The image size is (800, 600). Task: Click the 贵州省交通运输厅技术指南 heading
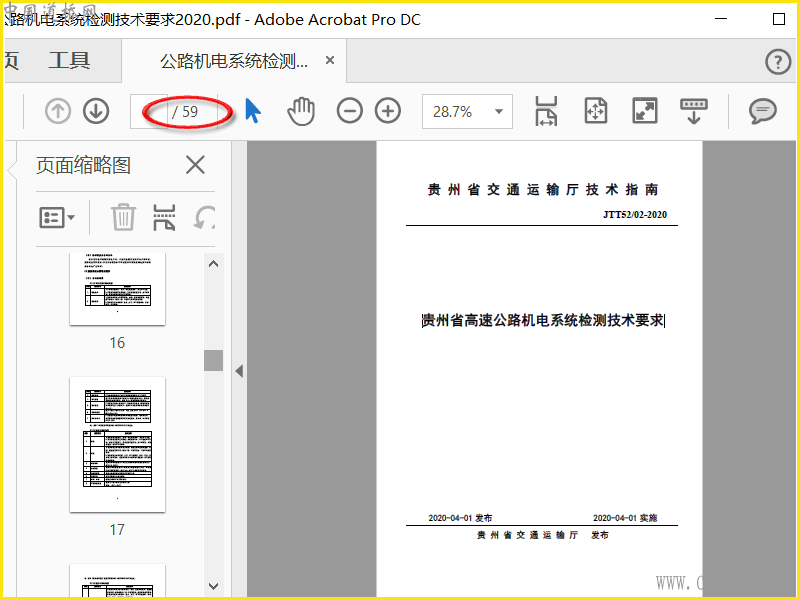542,190
